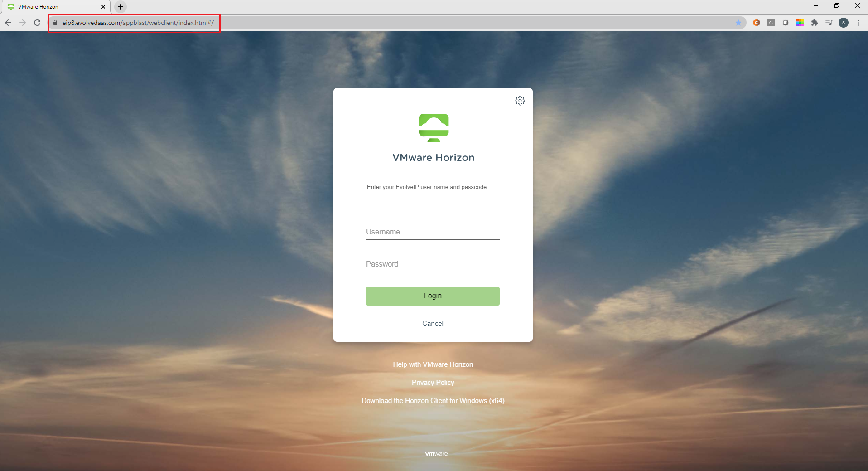Open Download the Horizon Client for Windows link

(x=433, y=401)
